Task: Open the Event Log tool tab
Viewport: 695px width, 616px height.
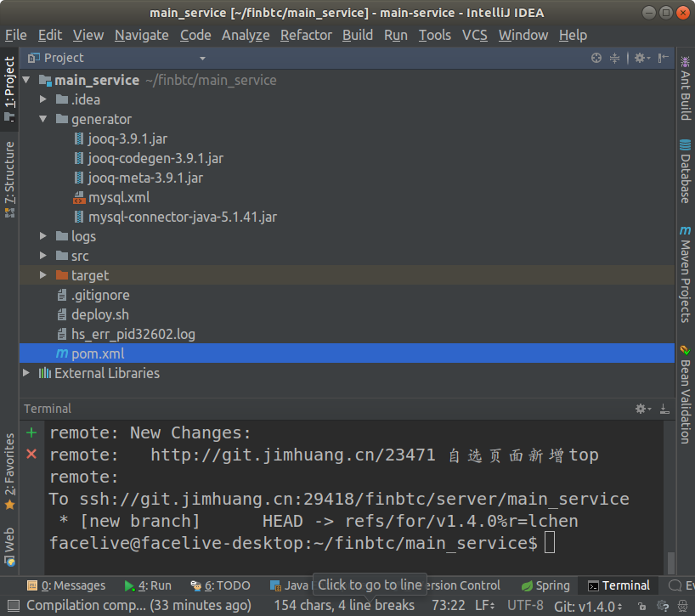Action: point(681,585)
